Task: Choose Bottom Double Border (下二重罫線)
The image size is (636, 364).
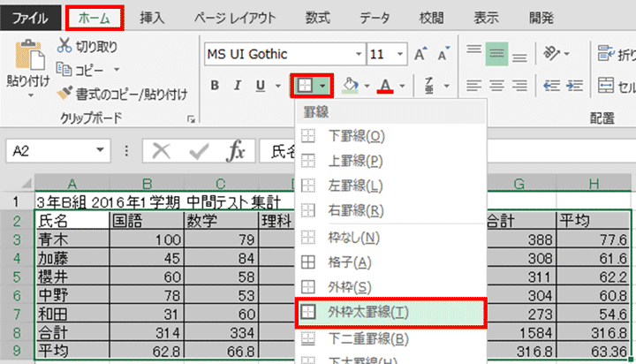Action: (390, 338)
